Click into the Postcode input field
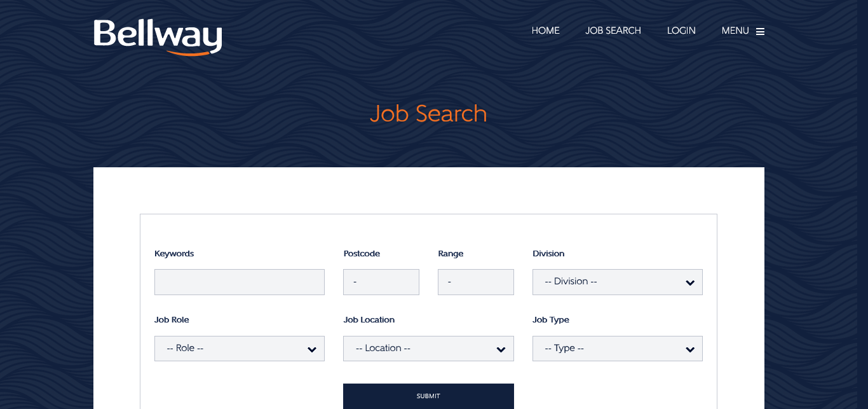The height and width of the screenshot is (409, 868). click(x=381, y=282)
